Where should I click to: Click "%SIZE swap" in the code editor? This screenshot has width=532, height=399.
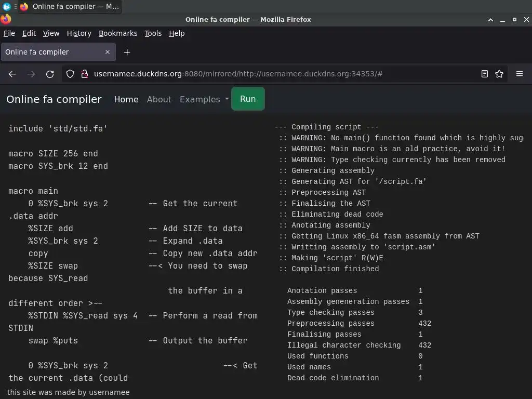53,265
